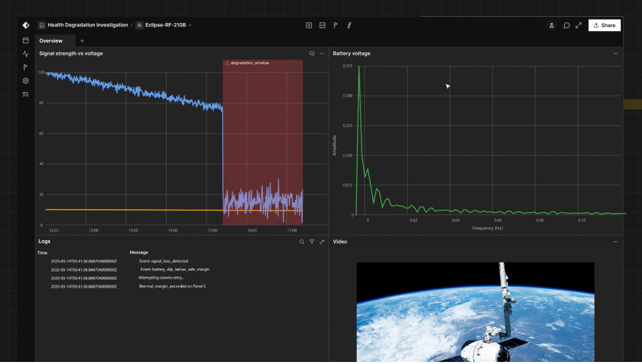Switch to the Overview tab
The width and height of the screenshot is (642, 364).
51,41
